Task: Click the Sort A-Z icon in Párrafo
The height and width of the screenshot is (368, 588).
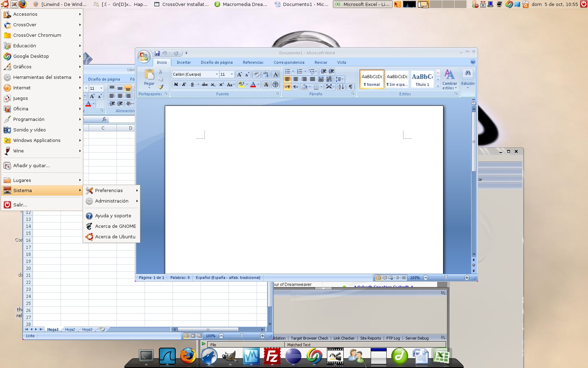Action: [341, 87]
